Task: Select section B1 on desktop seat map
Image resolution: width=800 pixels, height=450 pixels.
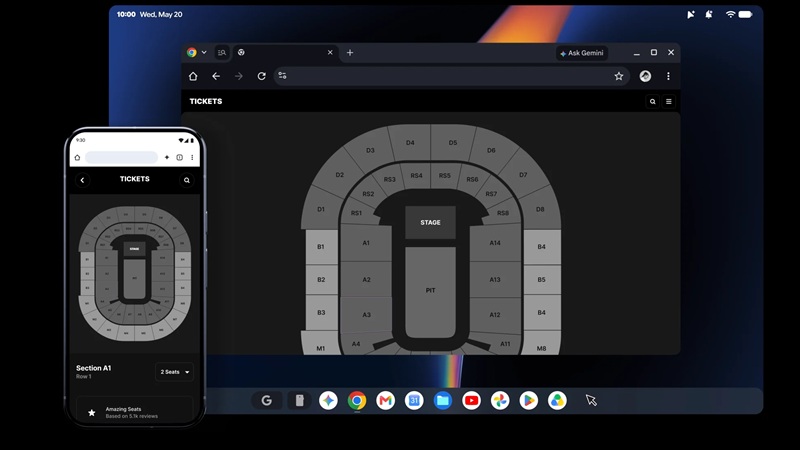Action: pos(321,246)
